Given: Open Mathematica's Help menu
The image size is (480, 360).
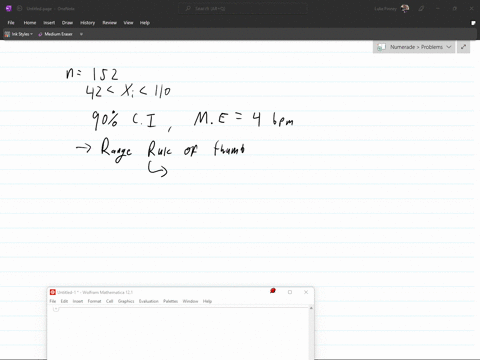Looking at the screenshot, I should 207,301.
